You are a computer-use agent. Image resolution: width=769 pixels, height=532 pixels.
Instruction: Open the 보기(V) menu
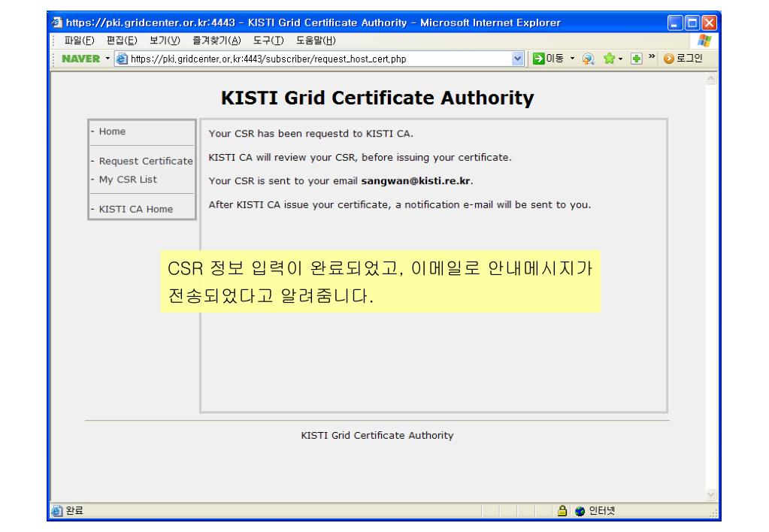[x=165, y=41]
